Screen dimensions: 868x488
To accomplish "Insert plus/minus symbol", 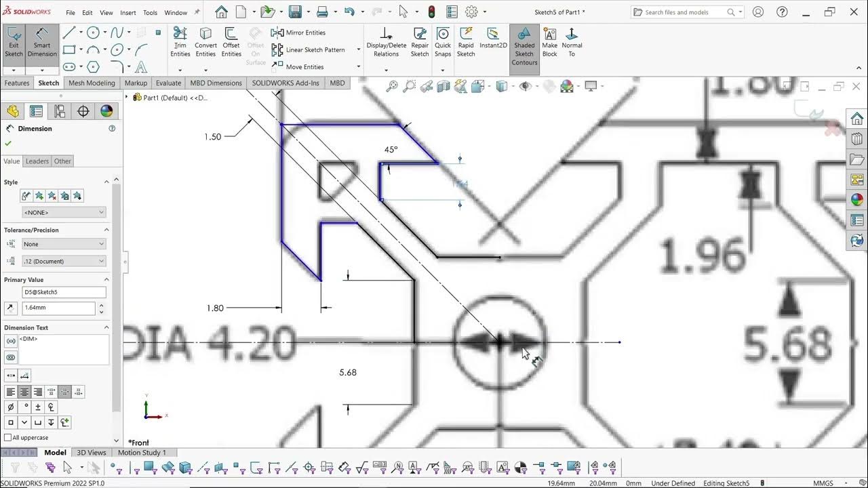I will (38, 407).
